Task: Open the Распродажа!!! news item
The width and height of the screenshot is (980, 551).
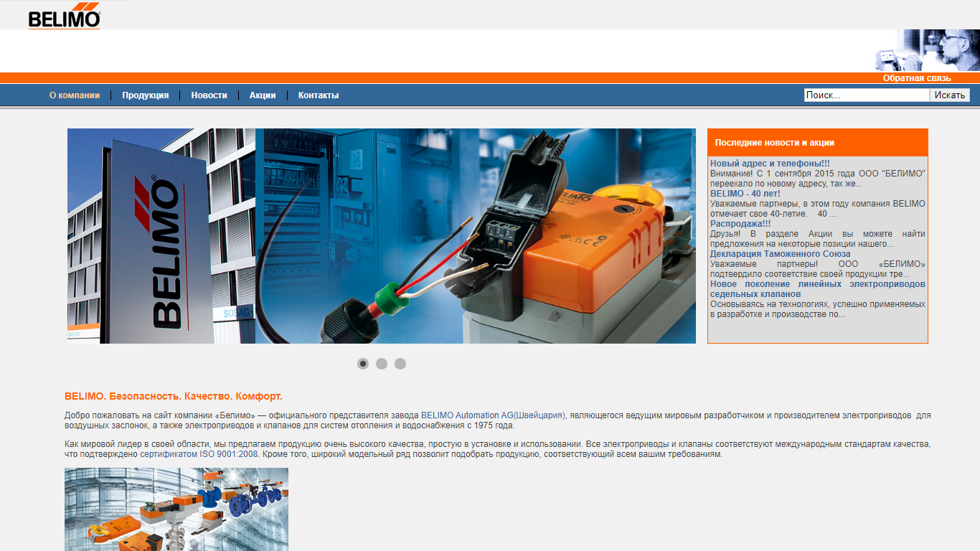Action: [740, 224]
